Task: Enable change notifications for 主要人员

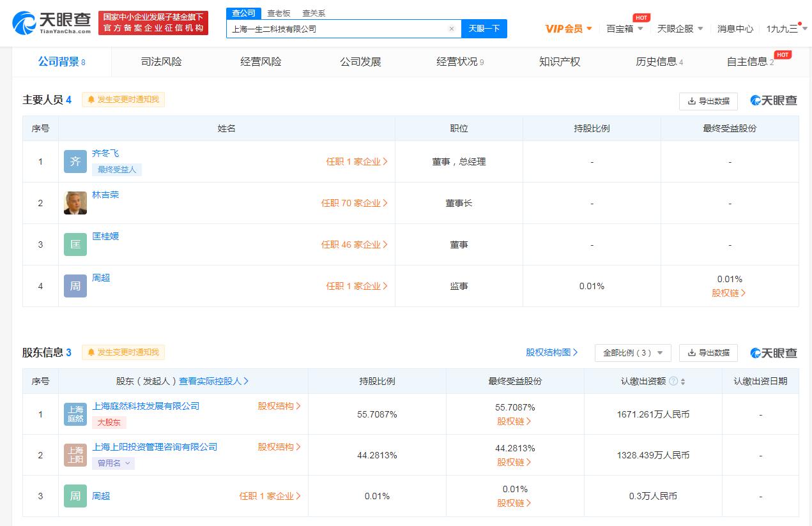Action: (x=123, y=100)
